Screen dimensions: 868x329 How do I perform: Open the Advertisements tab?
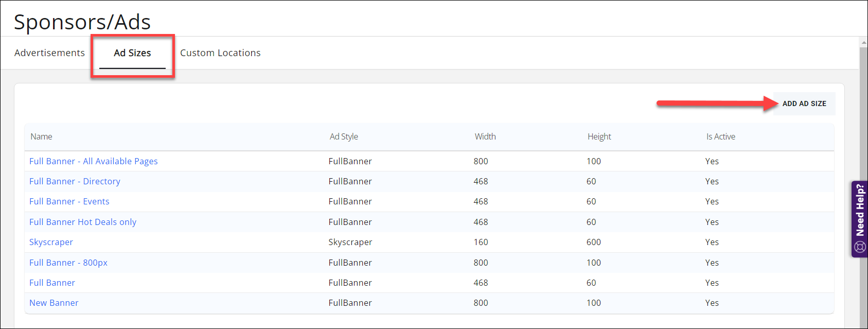coord(49,53)
